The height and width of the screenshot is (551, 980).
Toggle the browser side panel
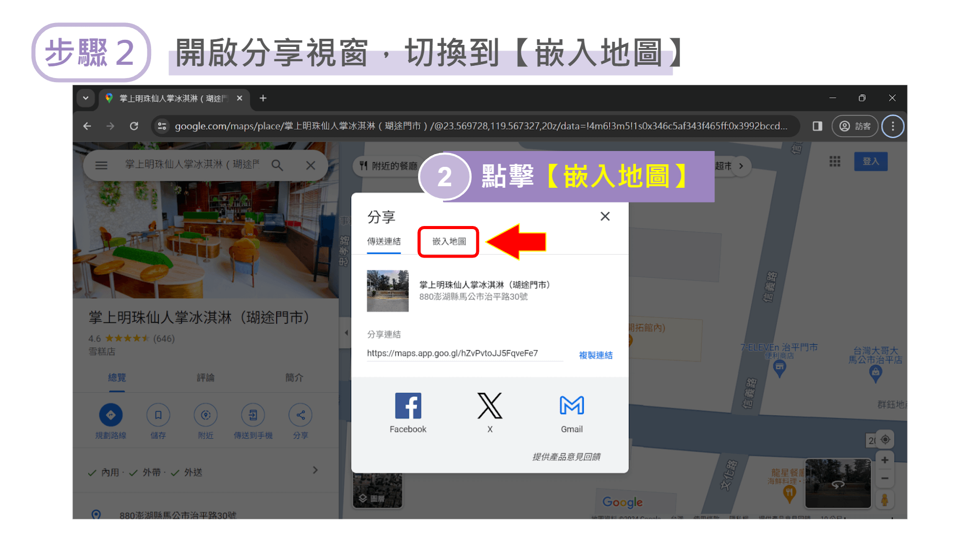817,126
